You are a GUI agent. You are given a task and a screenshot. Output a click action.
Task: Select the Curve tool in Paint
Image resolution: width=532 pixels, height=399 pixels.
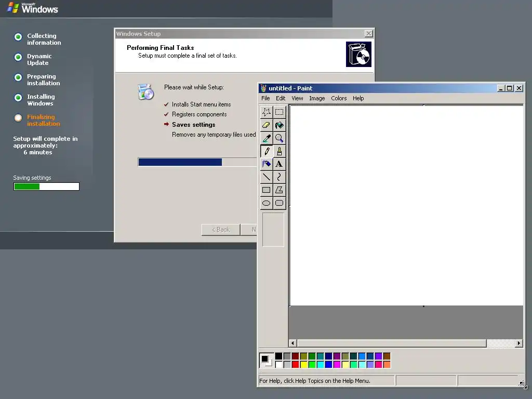pyautogui.click(x=279, y=177)
